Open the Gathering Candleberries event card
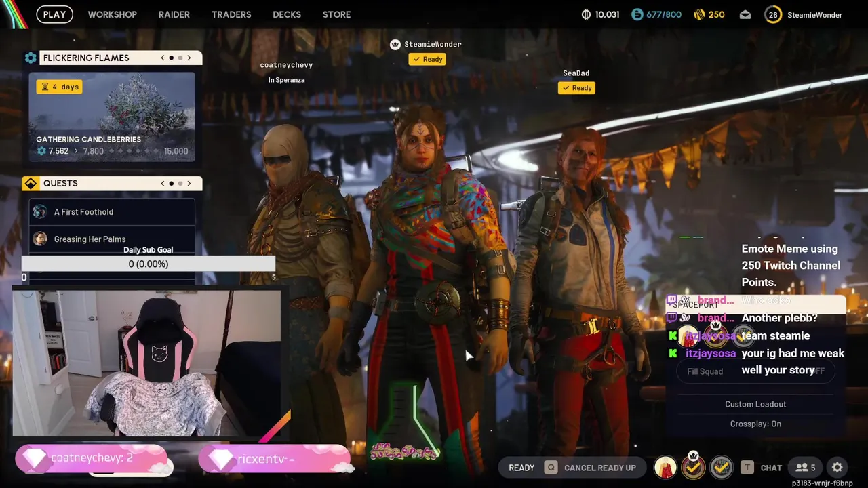Image resolution: width=868 pixels, height=488 pixels. [112, 117]
